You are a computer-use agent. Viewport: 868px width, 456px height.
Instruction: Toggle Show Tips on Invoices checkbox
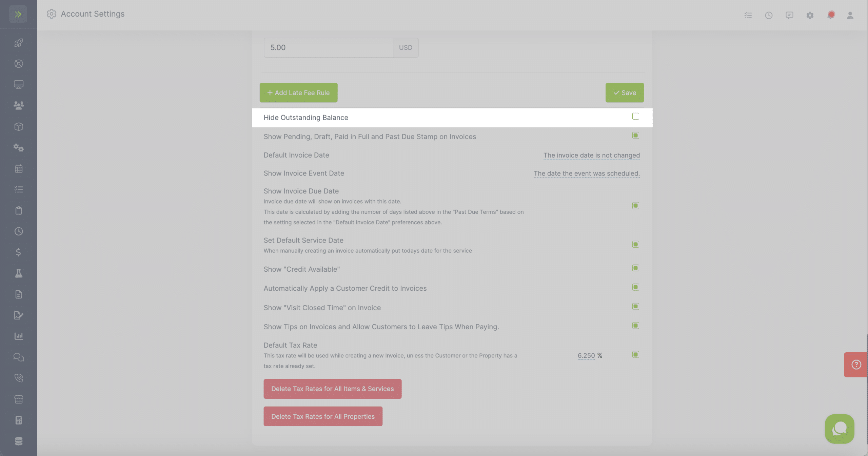636,326
